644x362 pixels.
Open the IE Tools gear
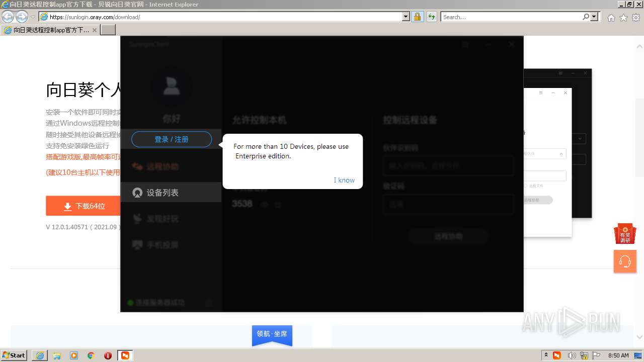(x=636, y=18)
